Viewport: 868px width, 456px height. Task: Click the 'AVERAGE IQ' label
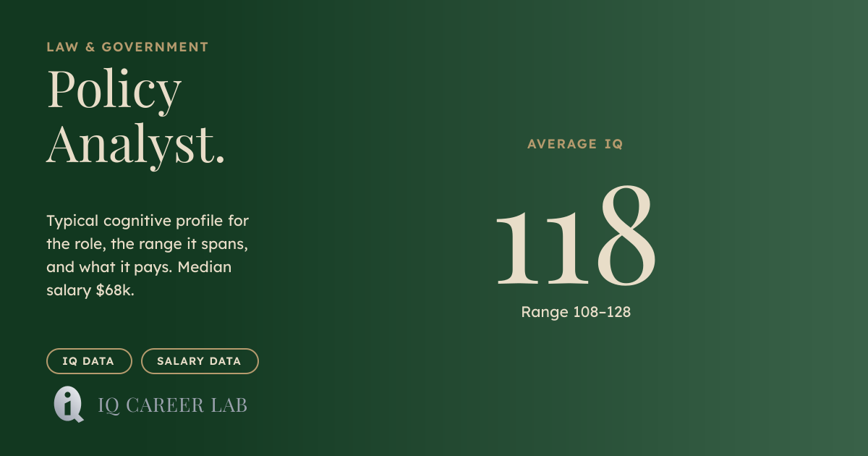(575, 144)
